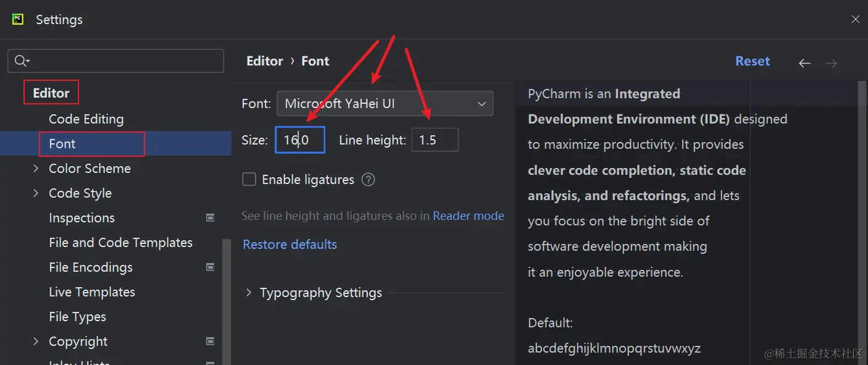Screen dimensions: 868x365
Task: Click the Color Scheme label in tree
Action: click(x=90, y=169)
